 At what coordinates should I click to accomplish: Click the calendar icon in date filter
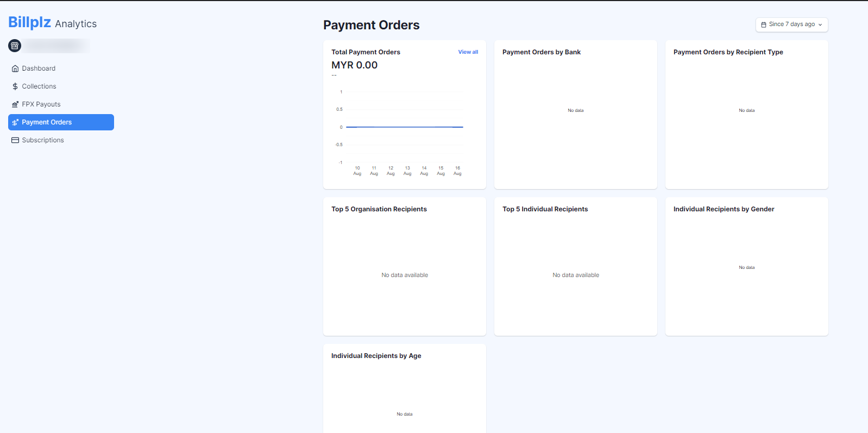coord(764,24)
